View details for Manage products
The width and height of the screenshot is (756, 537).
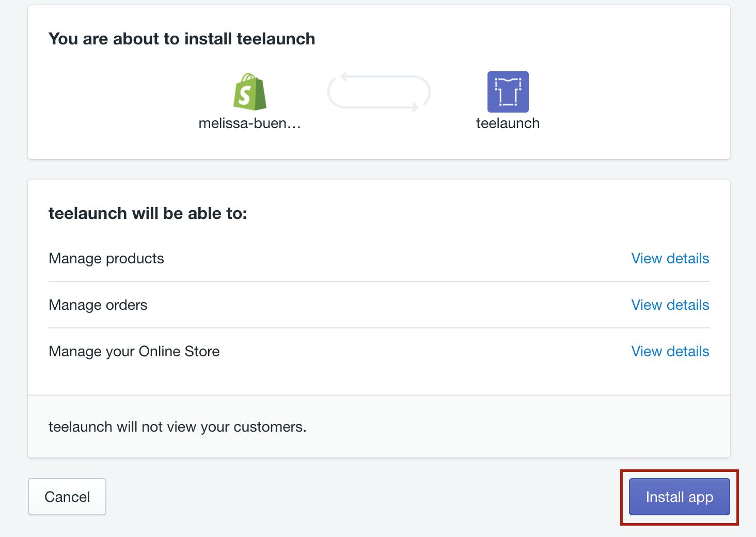click(670, 258)
